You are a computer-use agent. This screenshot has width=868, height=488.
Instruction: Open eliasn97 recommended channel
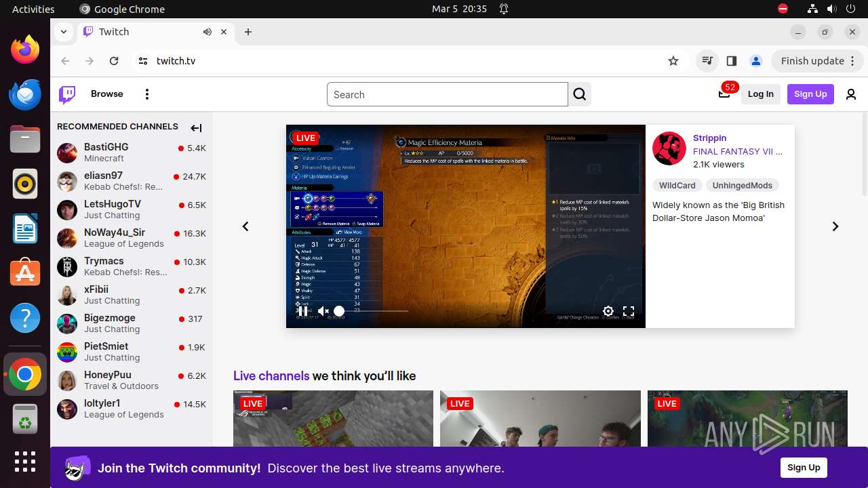tap(132, 181)
